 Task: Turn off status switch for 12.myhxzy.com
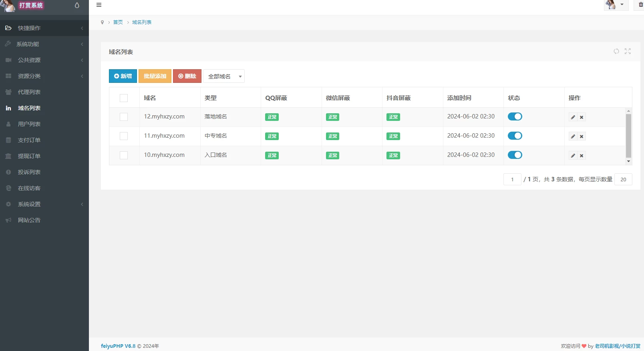pyautogui.click(x=515, y=116)
